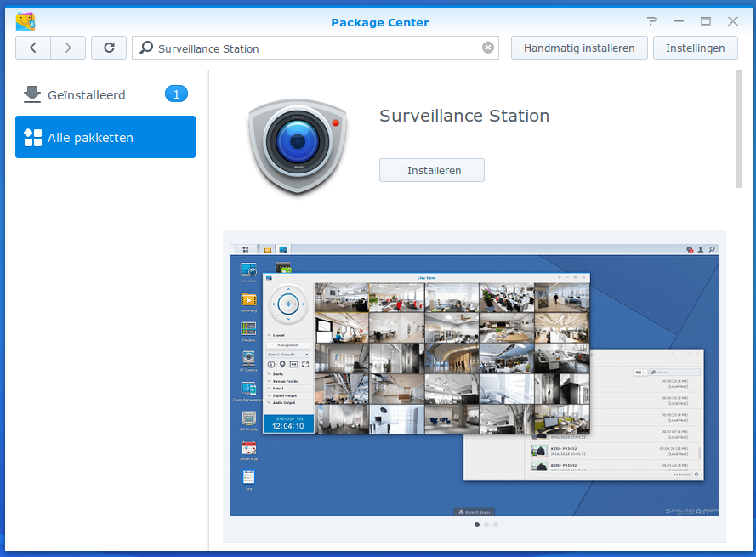Select Alle pakketten in sidebar

[x=105, y=137]
